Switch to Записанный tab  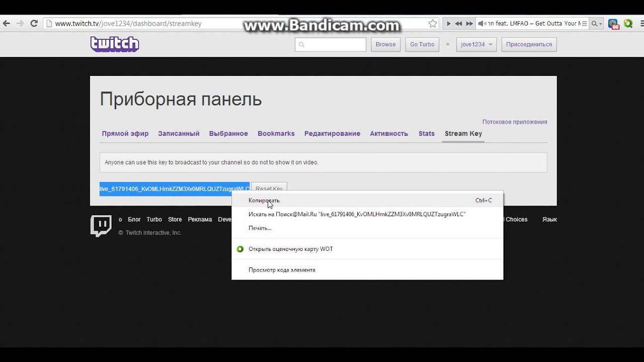(x=179, y=134)
